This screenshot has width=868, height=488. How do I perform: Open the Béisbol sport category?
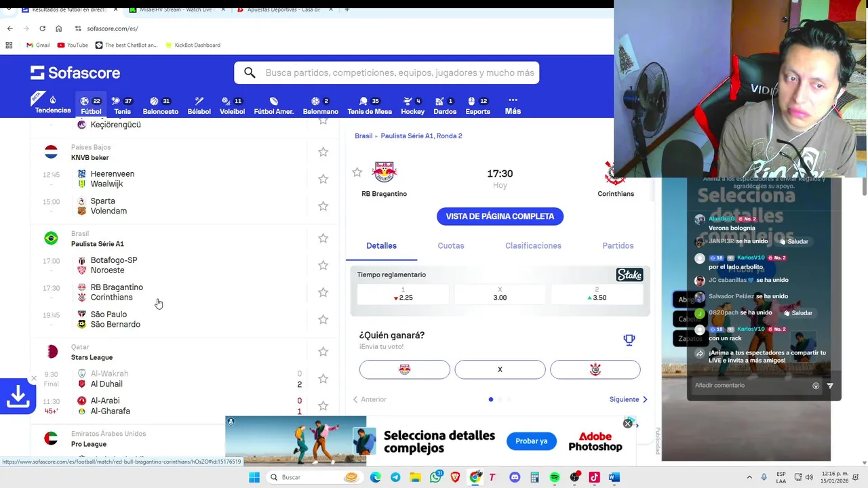click(199, 105)
